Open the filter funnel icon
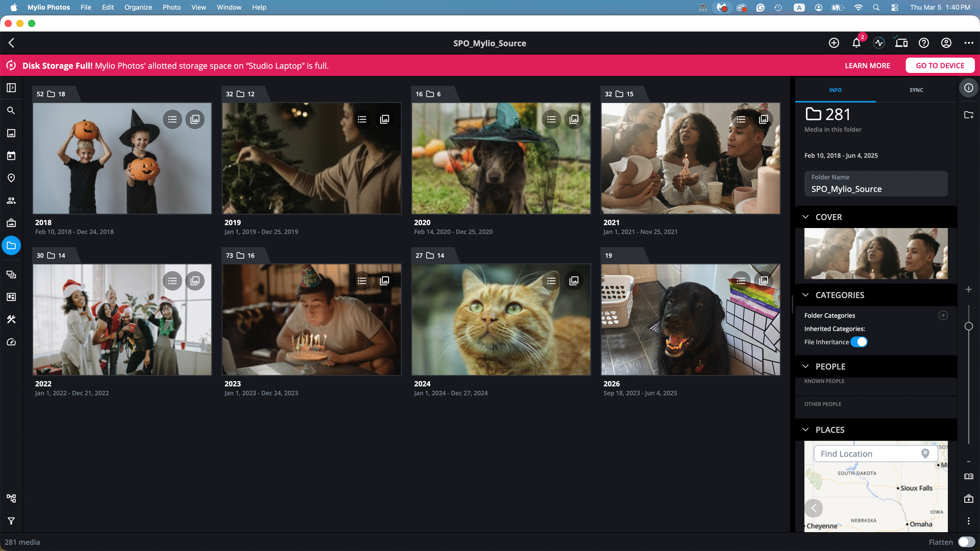The width and height of the screenshot is (980, 551). coord(11,521)
